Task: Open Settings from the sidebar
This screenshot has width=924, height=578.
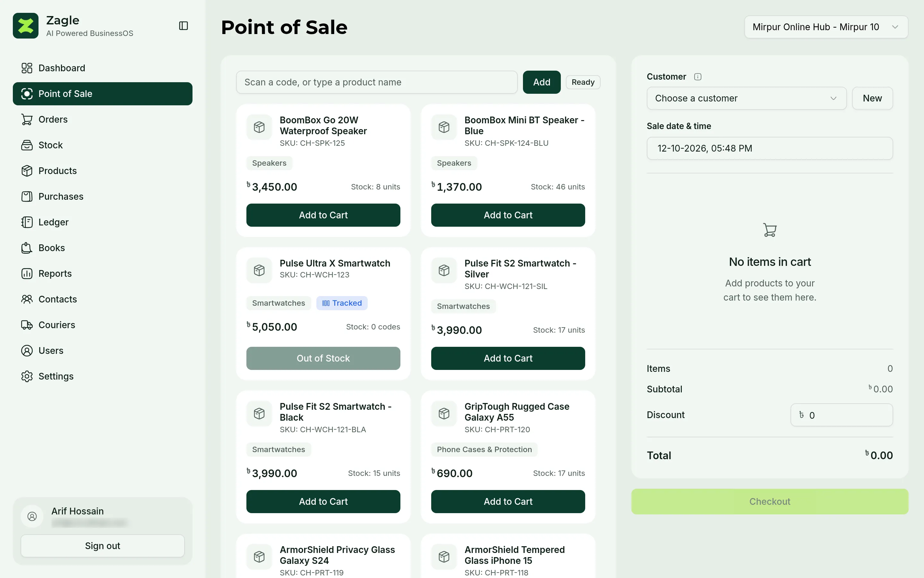Action: point(102,376)
